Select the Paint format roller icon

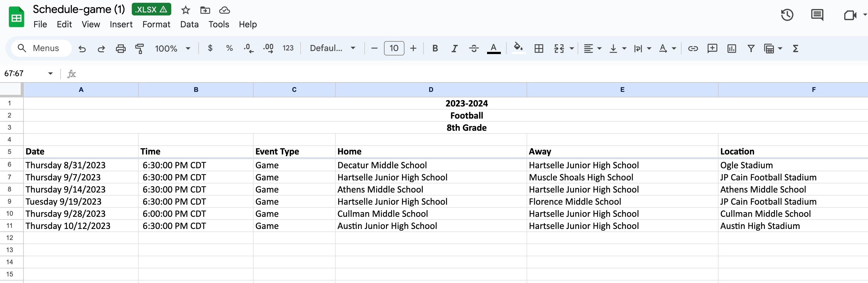[x=140, y=49]
